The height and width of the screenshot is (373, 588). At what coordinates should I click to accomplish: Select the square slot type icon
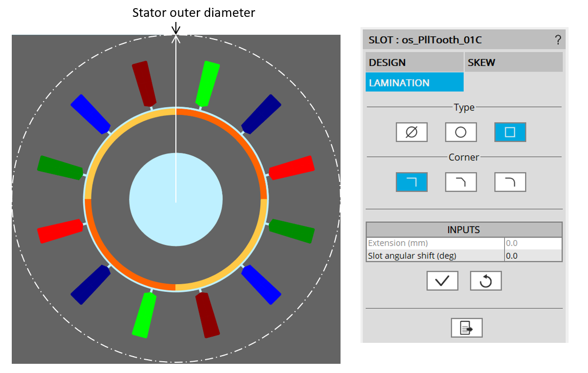coord(510,132)
